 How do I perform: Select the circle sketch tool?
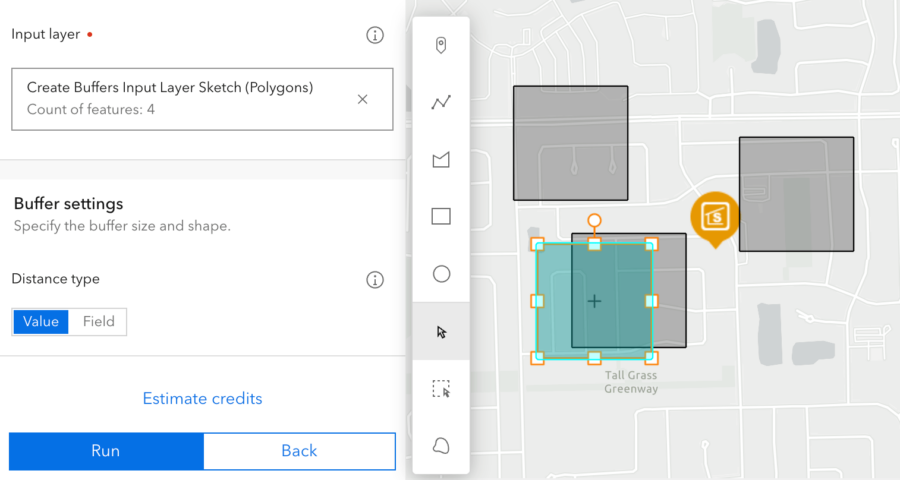441,274
